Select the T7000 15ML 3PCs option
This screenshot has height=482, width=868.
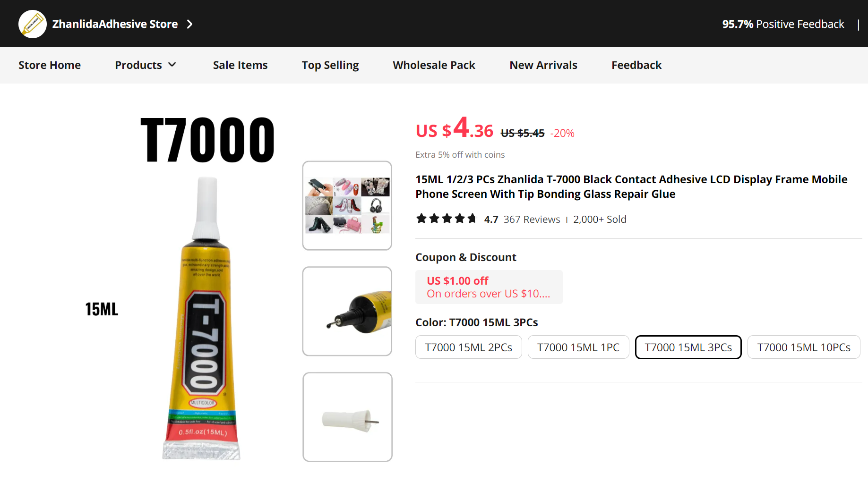pos(688,347)
